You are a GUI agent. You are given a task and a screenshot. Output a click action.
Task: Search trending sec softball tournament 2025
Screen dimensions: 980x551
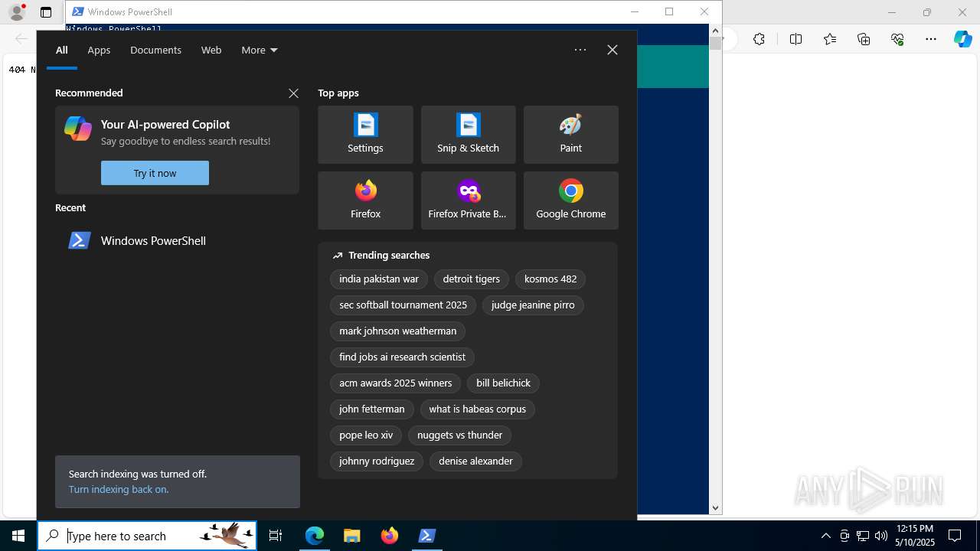403,305
